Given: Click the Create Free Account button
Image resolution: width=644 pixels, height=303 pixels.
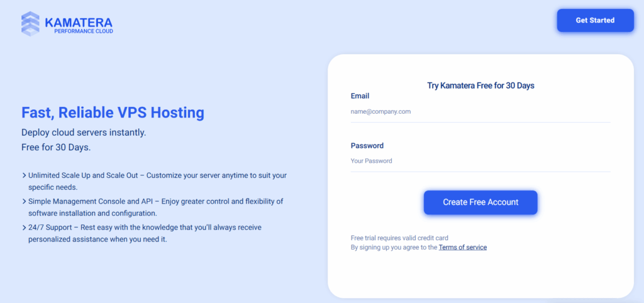Looking at the screenshot, I should (480, 202).
